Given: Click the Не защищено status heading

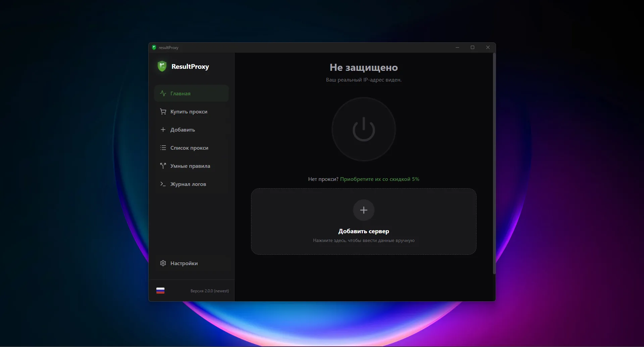Looking at the screenshot, I should point(364,67).
